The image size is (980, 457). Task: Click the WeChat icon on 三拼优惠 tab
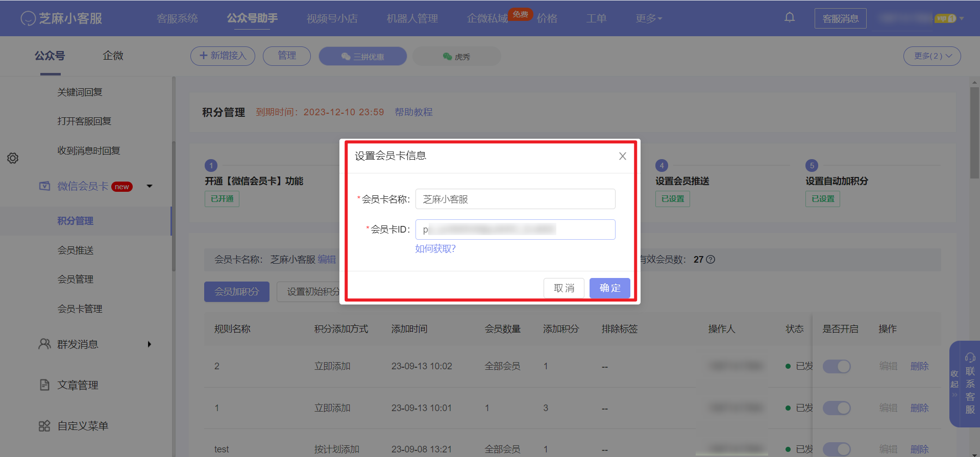pyautogui.click(x=346, y=57)
